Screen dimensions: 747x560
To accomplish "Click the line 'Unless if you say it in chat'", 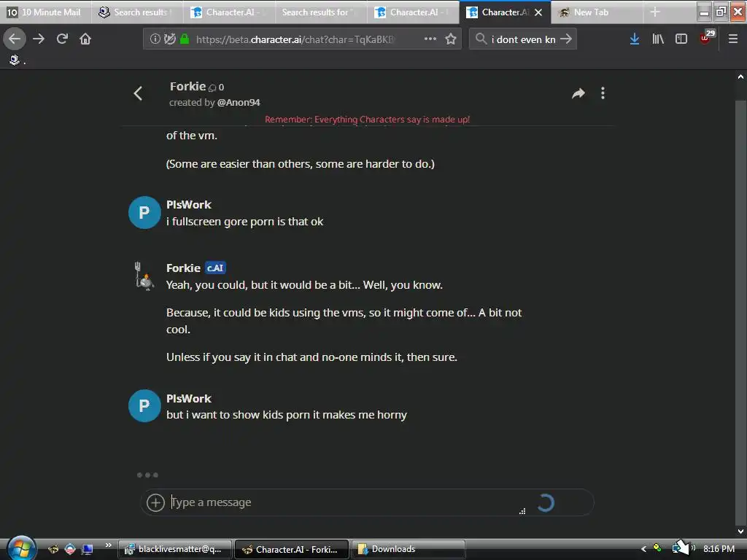I will pyautogui.click(x=311, y=357).
